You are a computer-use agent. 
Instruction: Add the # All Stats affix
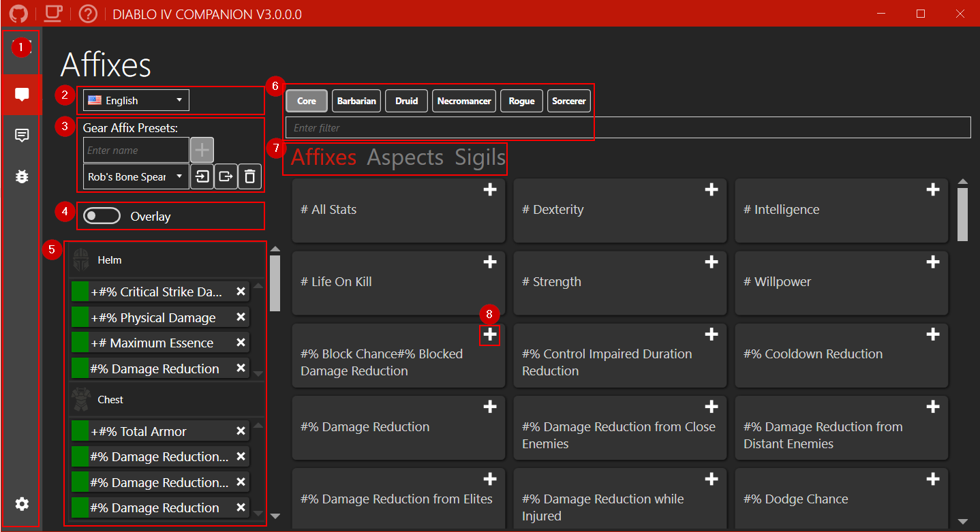pyautogui.click(x=489, y=190)
